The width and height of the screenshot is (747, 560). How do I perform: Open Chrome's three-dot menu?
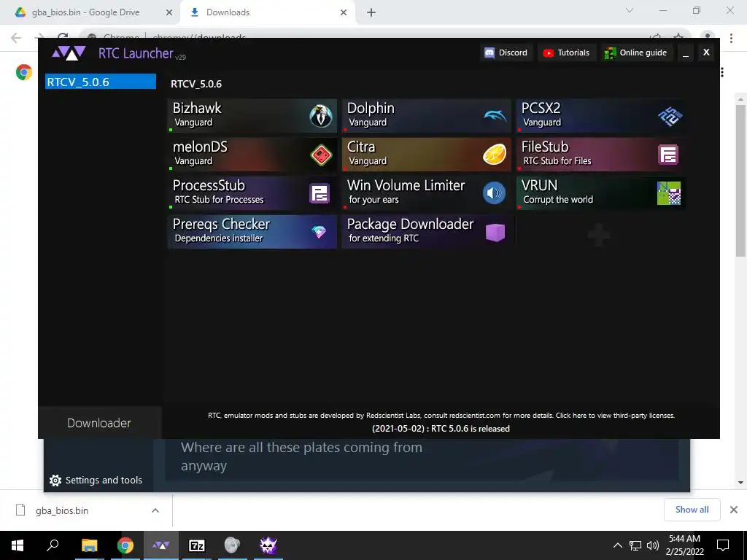(731, 38)
